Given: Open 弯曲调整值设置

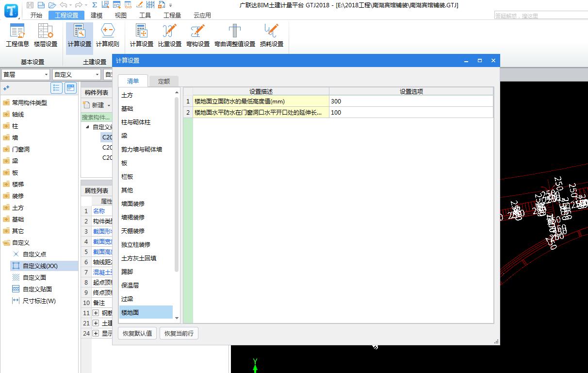Looking at the screenshot, I should coord(235,35).
